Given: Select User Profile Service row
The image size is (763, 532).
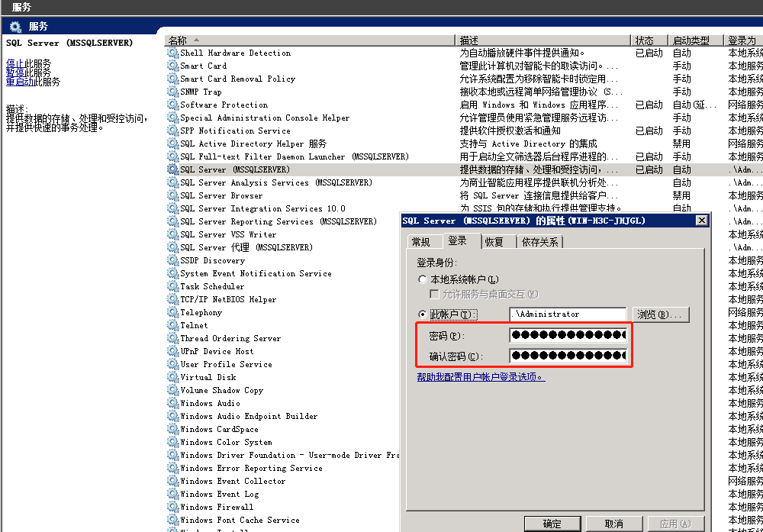Looking at the screenshot, I should coord(282,364).
